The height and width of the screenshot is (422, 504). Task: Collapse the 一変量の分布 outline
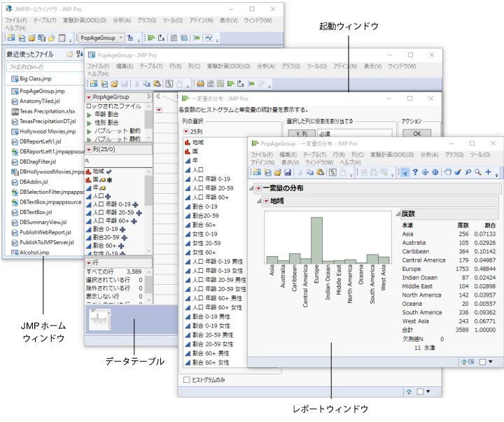click(x=252, y=188)
